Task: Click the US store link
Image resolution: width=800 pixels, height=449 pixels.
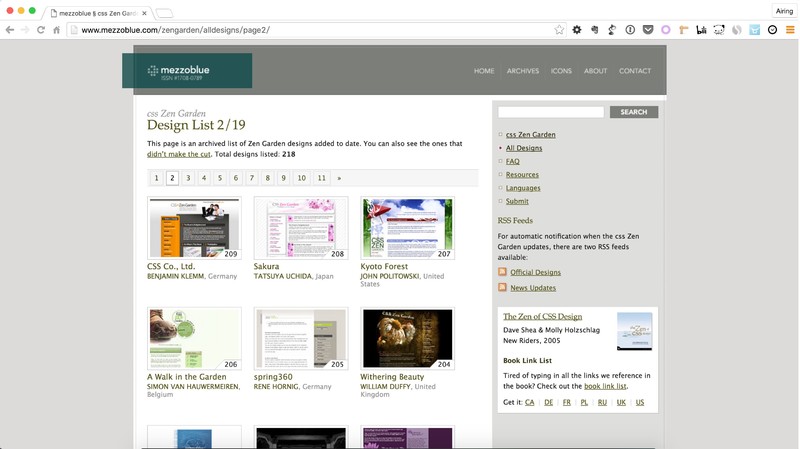Action: coord(640,402)
